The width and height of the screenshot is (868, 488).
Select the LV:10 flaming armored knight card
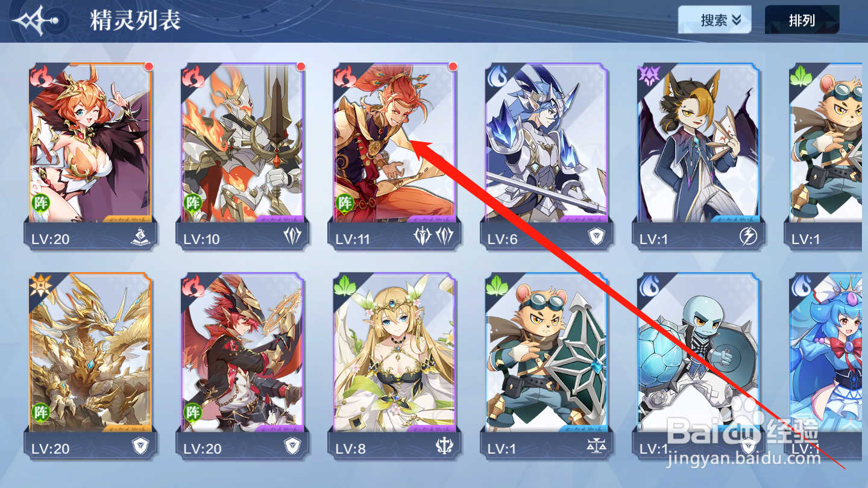[243, 154]
